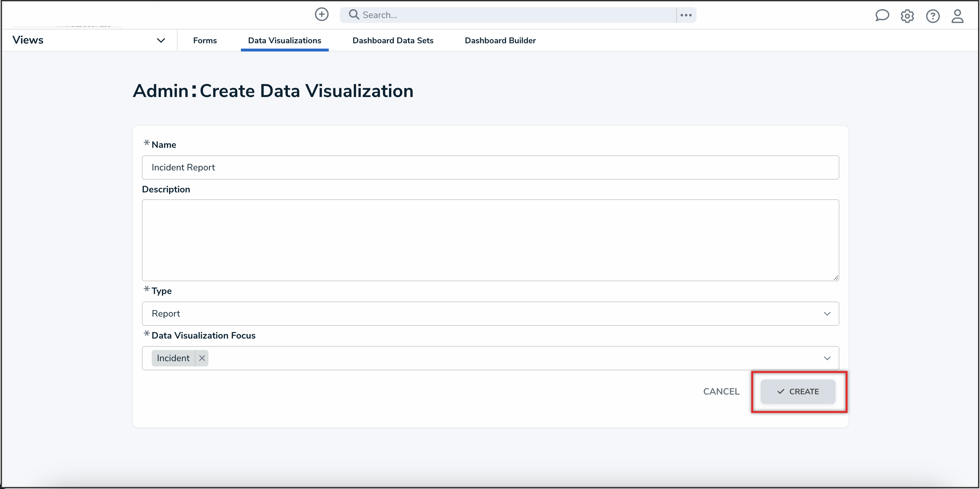Click the top Search field

tap(514, 15)
